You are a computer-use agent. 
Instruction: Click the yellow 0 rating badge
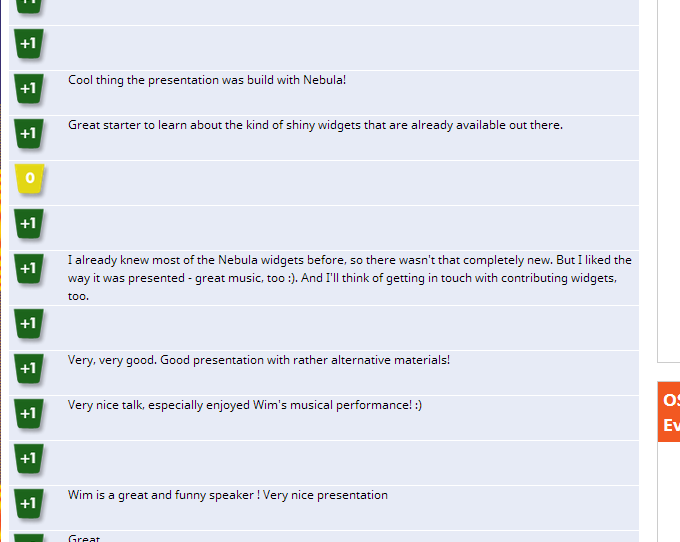[x=29, y=178]
